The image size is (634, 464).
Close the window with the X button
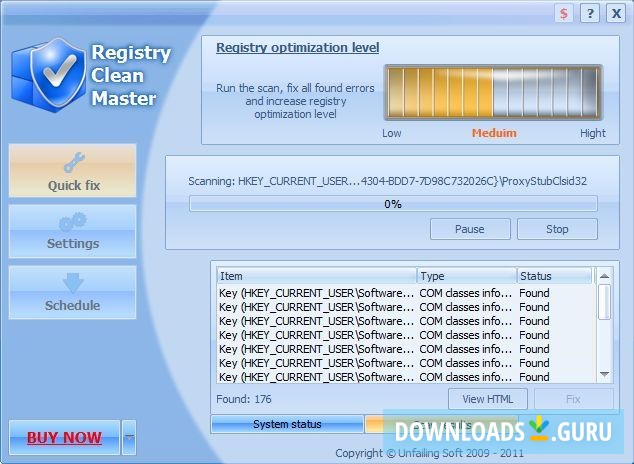[616, 14]
